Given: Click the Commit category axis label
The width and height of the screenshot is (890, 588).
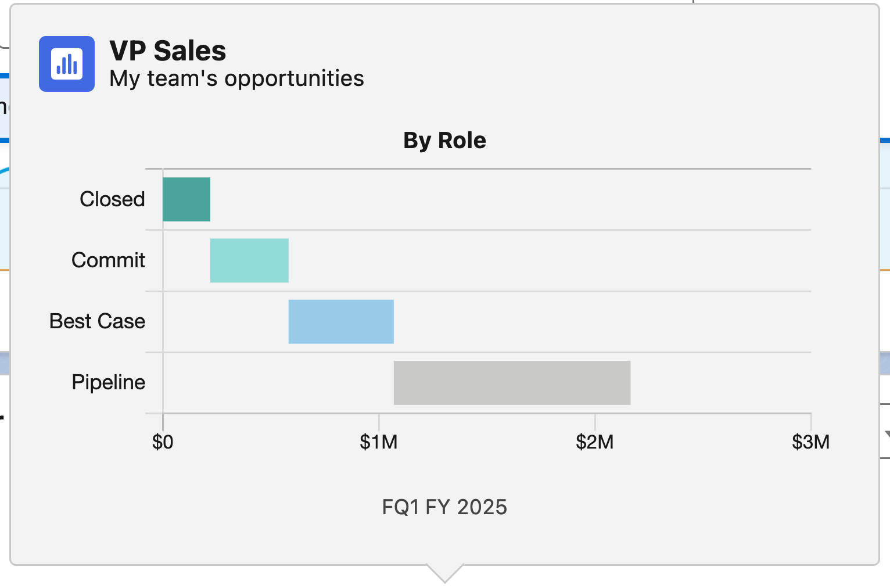Looking at the screenshot, I should (x=108, y=260).
